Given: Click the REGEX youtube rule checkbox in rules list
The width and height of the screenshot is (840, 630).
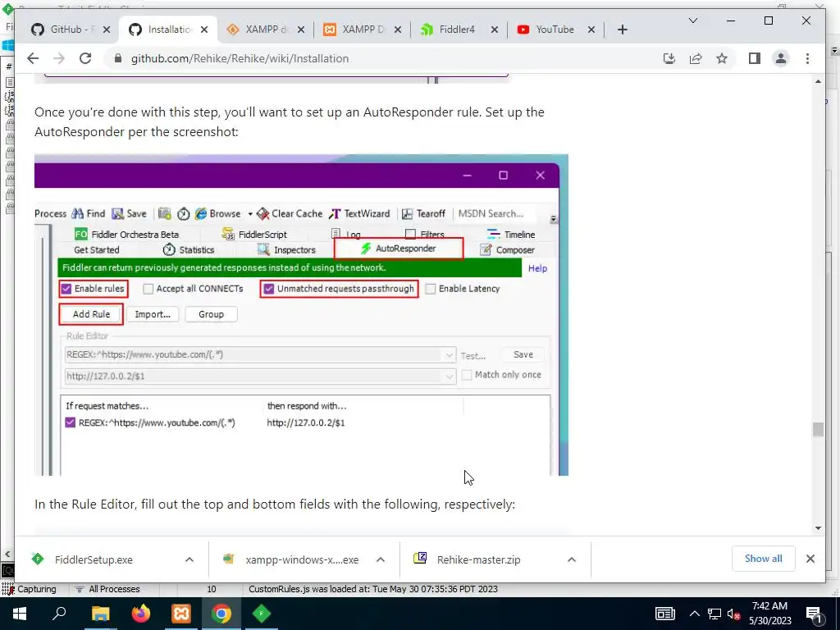Looking at the screenshot, I should pos(71,422).
